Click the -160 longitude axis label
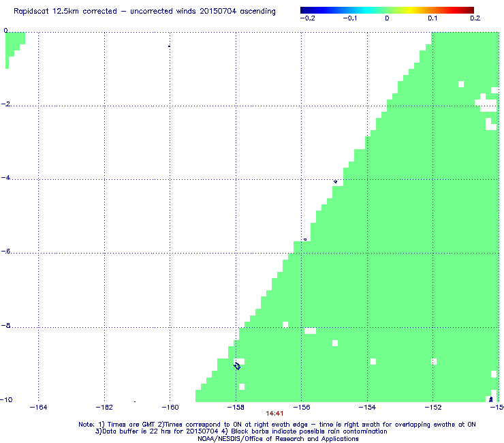 click(170, 408)
